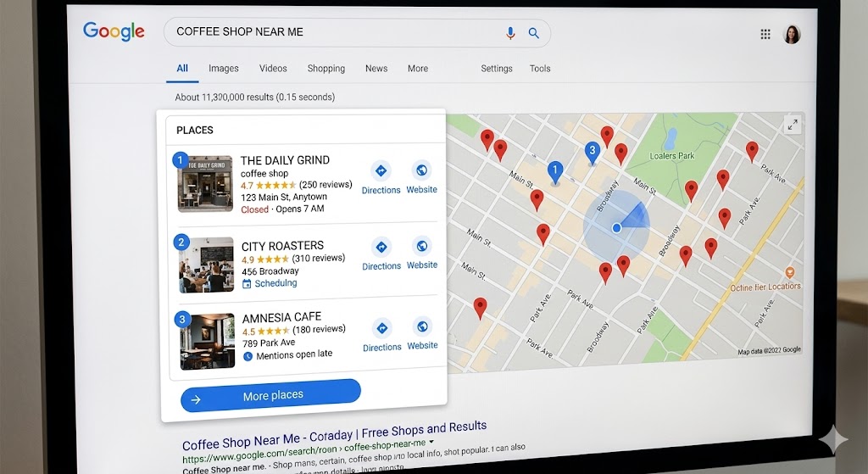Click the result URL text
Image resolution: width=868 pixels, height=474 pixels.
(x=304, y=451)
